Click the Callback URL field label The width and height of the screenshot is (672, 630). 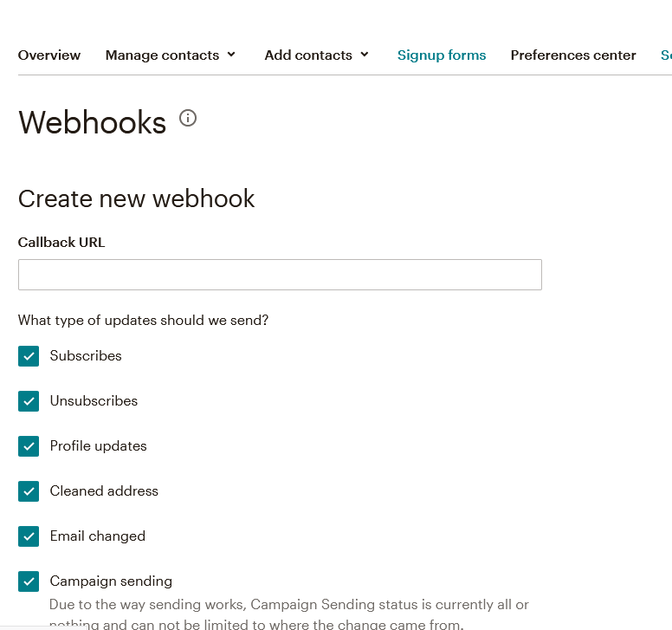pos(61,243)
